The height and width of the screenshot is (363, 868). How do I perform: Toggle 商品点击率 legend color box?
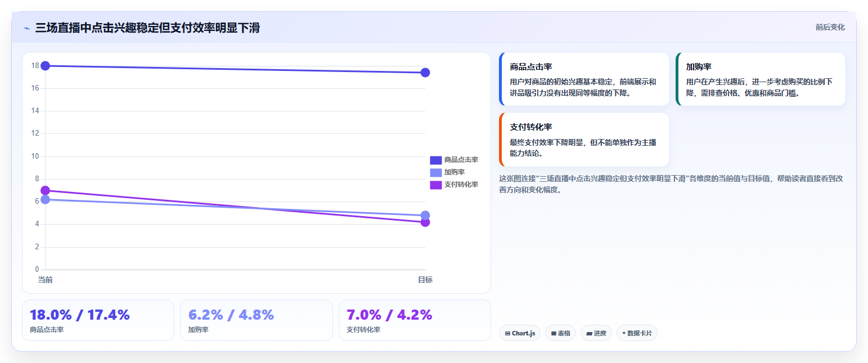click(x=435, y=160)
